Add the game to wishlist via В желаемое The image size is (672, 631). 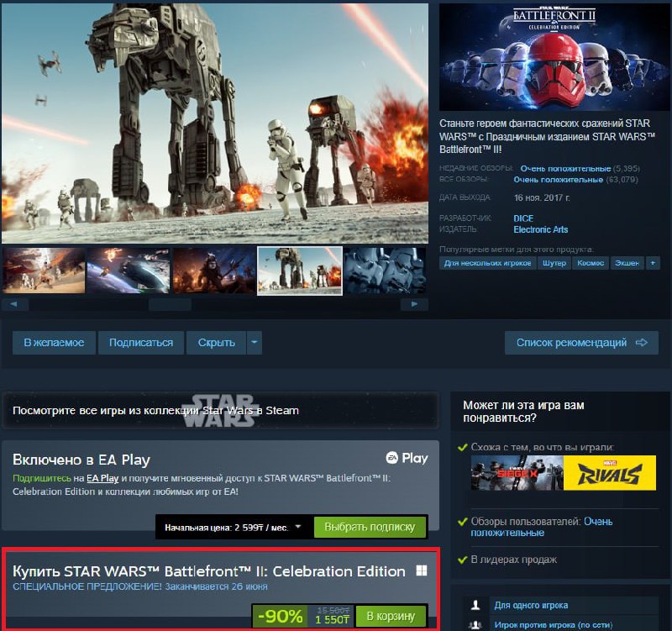(54, 343)
